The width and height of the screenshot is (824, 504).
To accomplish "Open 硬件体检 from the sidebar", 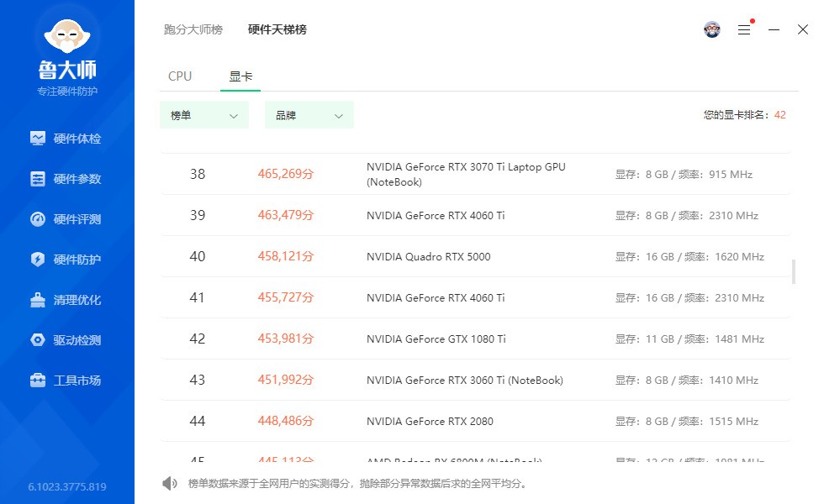I will tap(66, 139).
